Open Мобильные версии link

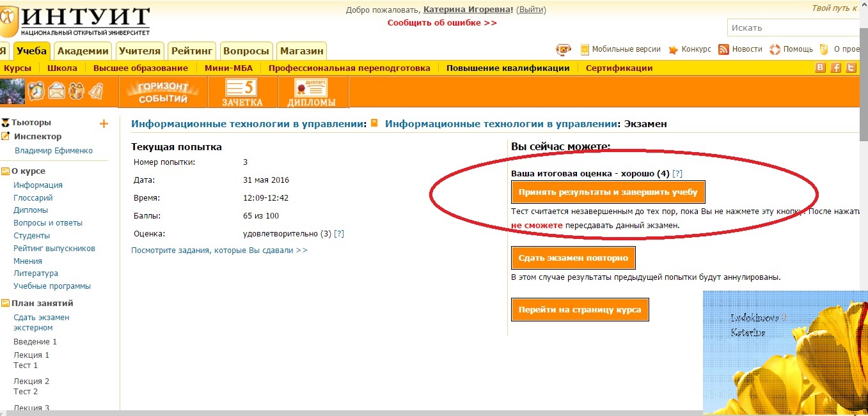626,49
